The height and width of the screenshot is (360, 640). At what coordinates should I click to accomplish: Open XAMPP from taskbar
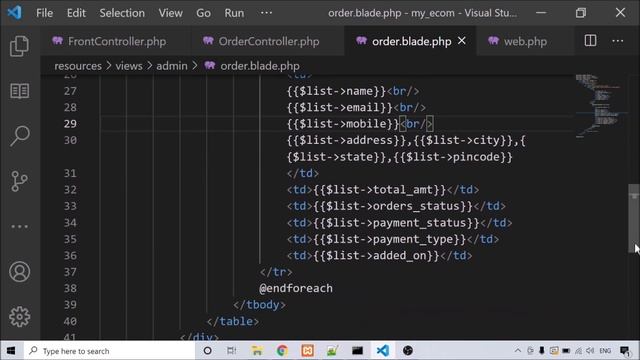307,351
